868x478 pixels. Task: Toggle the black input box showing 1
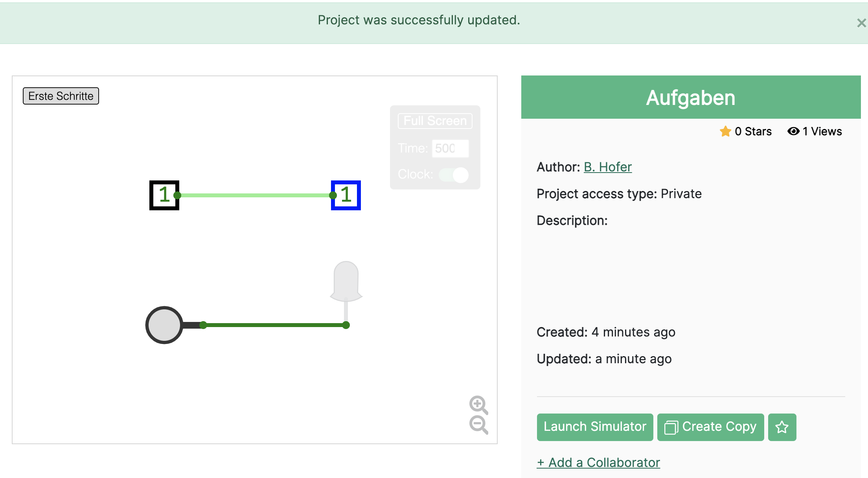click(164, 195)
